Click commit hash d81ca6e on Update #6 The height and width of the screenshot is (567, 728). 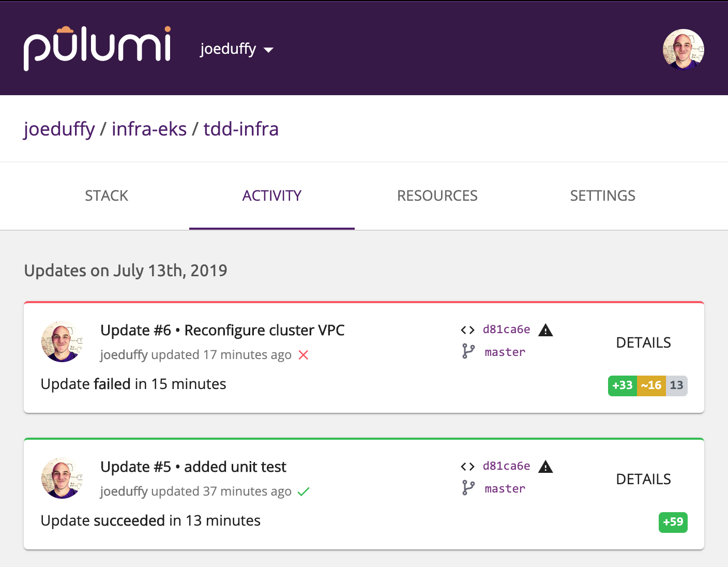(506, 330)
